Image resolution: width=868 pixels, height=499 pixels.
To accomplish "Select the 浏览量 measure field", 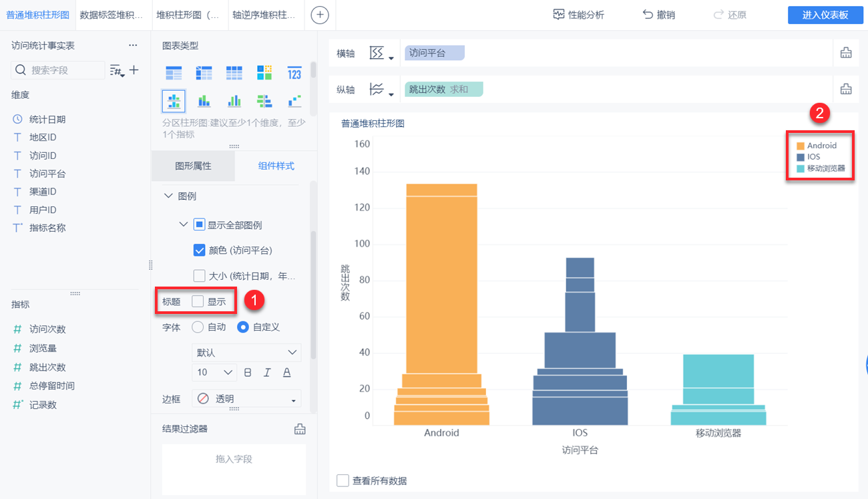I will tap(43, 348).
